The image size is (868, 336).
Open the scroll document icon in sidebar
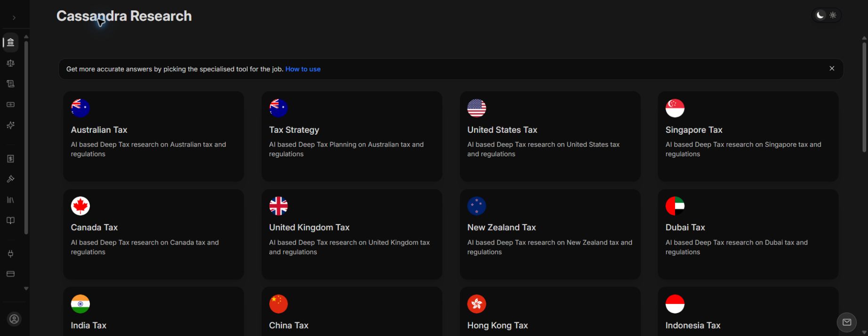pos(10,84)
